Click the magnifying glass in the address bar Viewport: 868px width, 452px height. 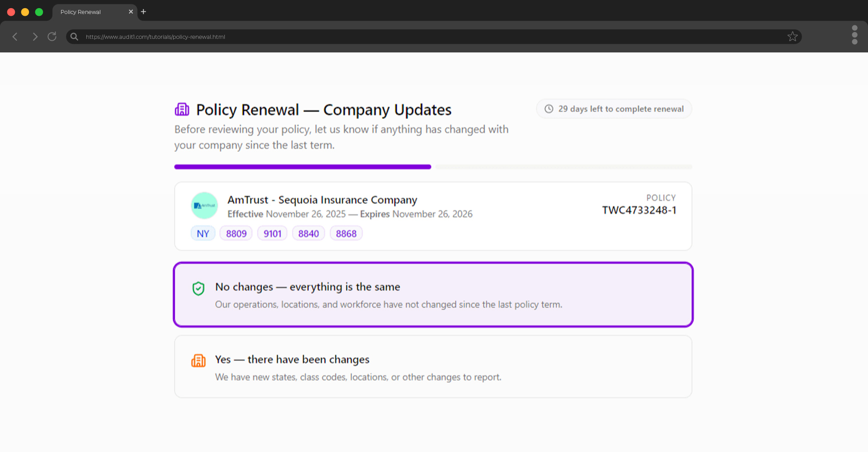74,37
